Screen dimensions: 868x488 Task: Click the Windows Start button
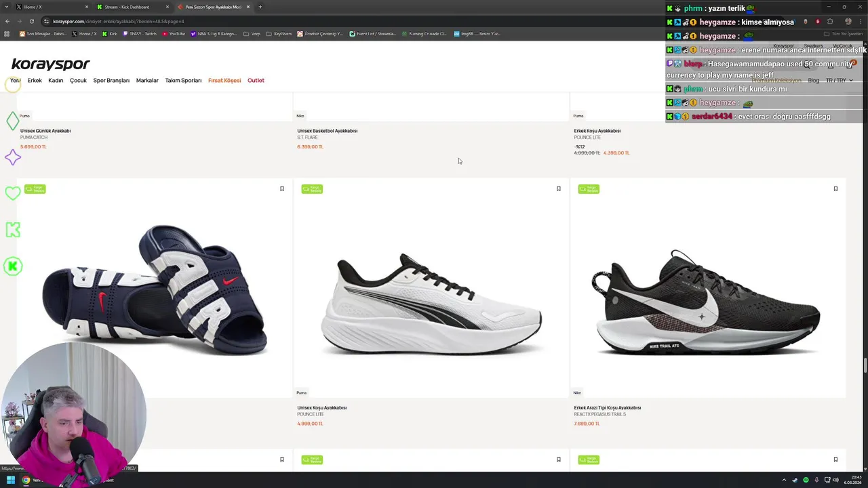click(x=11, y=480)
